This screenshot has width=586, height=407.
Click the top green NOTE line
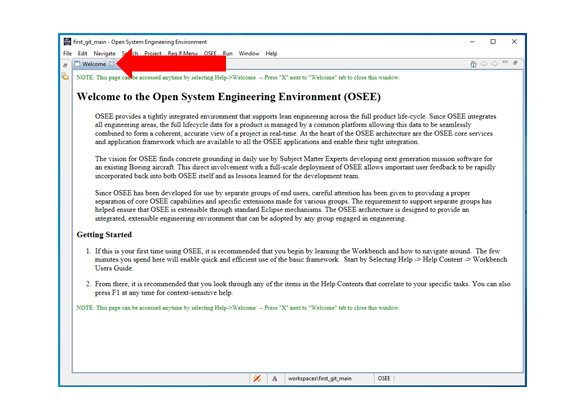coord(238,78)
